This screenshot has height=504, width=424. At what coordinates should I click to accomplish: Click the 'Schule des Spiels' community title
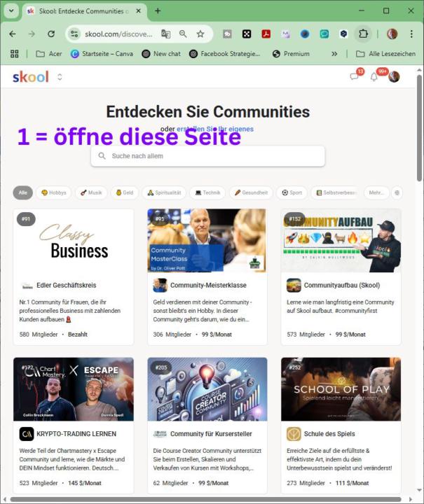point(329,433)
